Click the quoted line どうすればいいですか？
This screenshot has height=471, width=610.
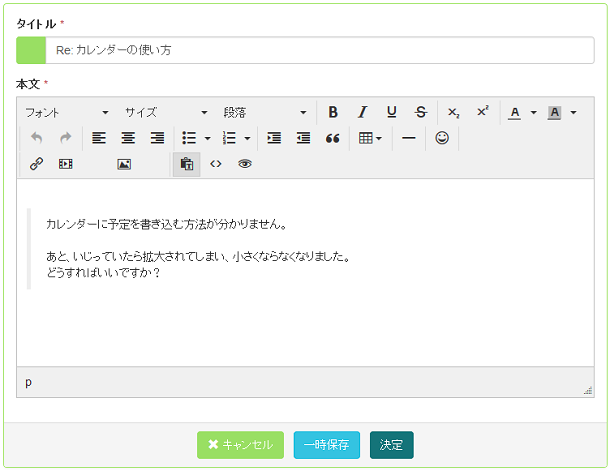click(x=103, y=272)
